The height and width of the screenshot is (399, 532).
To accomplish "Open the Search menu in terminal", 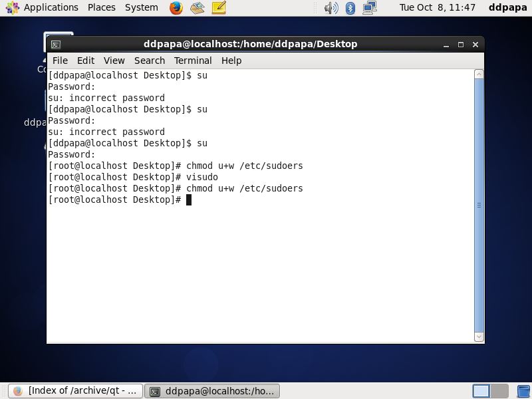I will (x=149, y=61).
